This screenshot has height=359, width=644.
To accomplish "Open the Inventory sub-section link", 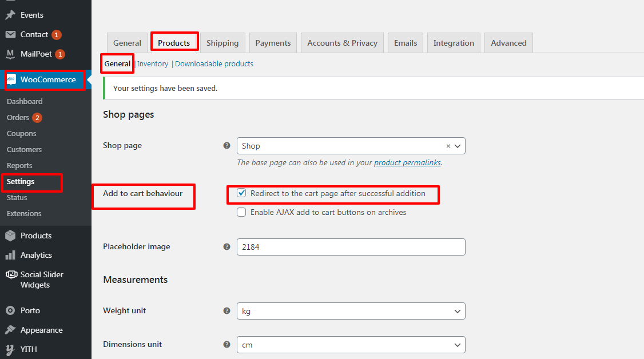I will click(153, 63).
